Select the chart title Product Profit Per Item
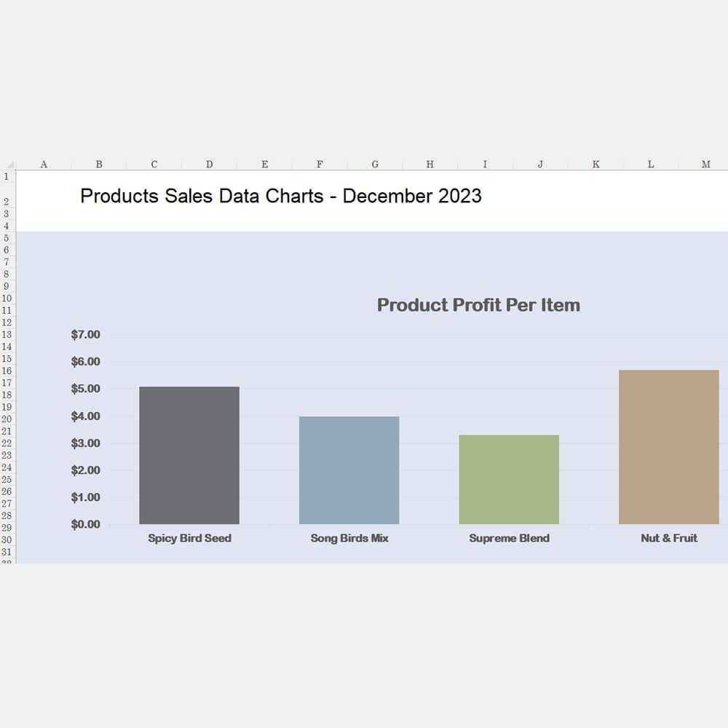Screen dimensions: 728x728 (x=478, y=305)
